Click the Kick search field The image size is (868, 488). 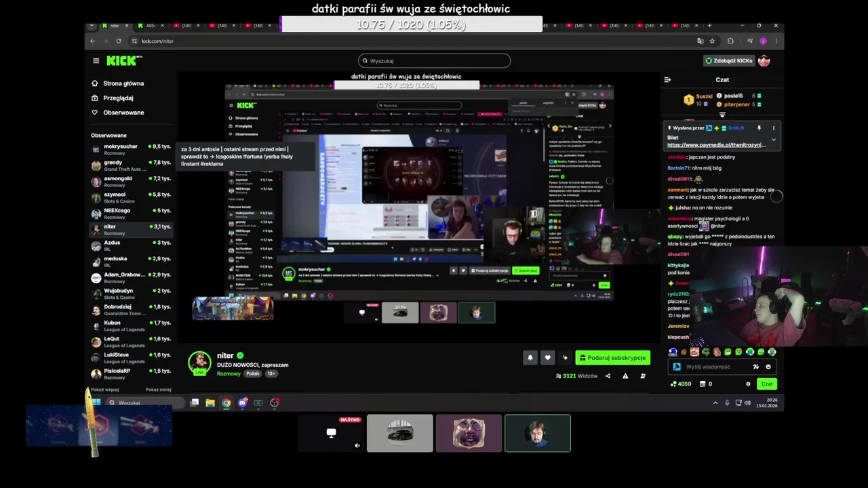(x=434, y=60)
